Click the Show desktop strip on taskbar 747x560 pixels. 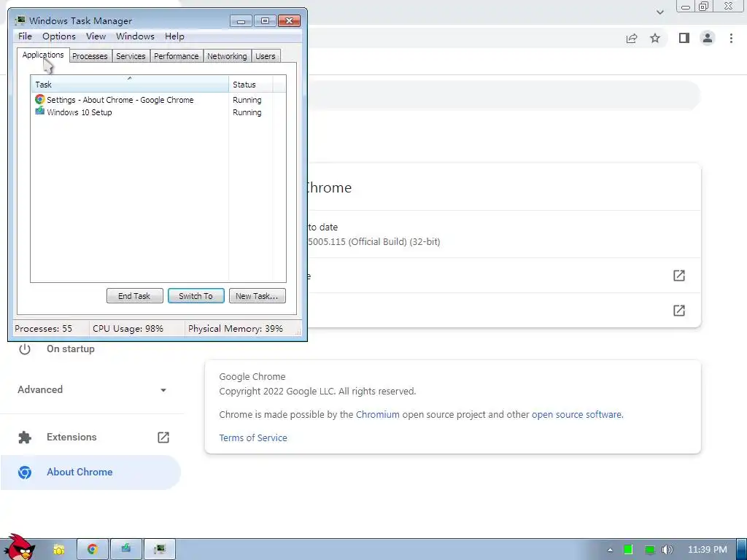pos(741,550)
